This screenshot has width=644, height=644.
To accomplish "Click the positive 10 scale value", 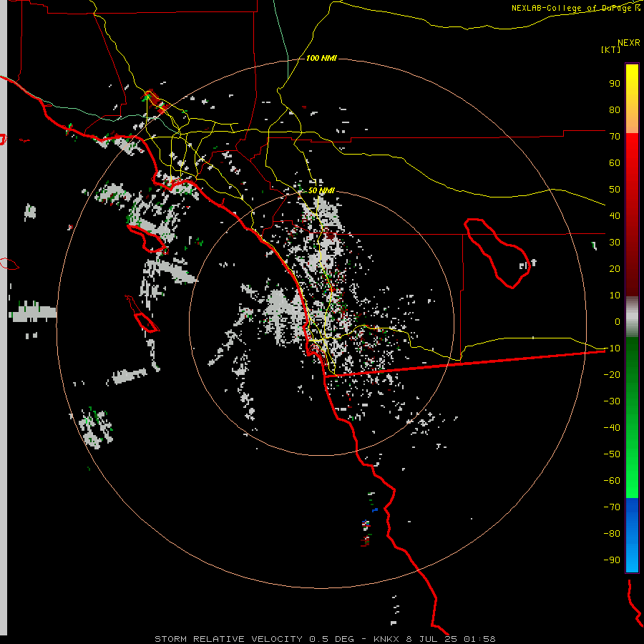I will [x=615, y=296].
